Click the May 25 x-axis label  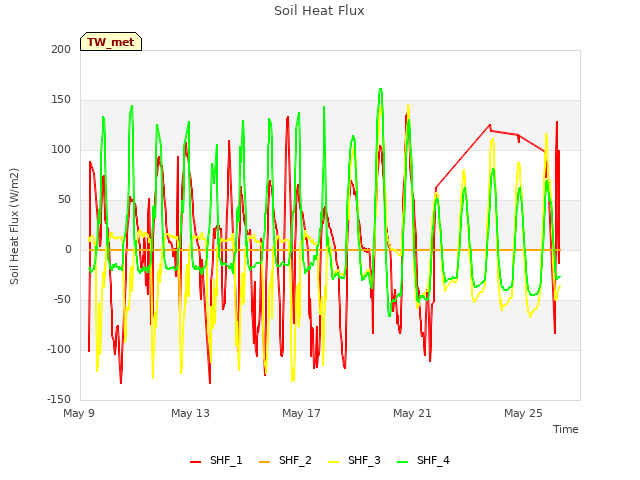click(523, 413)
